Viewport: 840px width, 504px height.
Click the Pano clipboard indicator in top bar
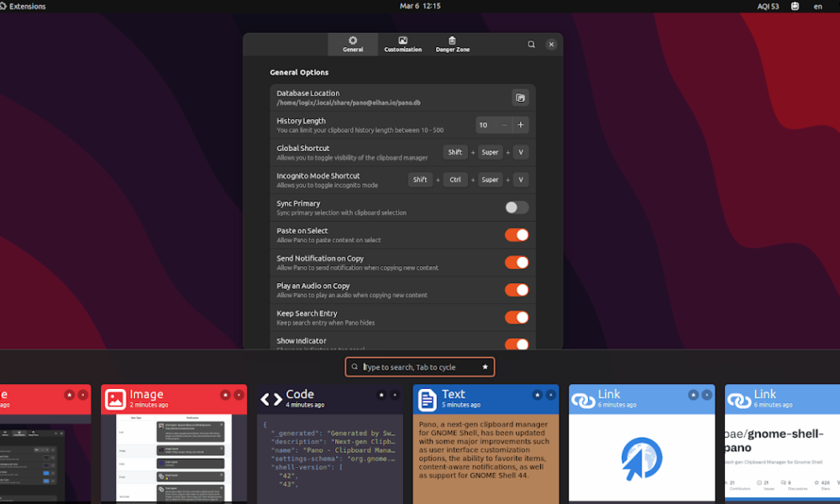point(795,7)
